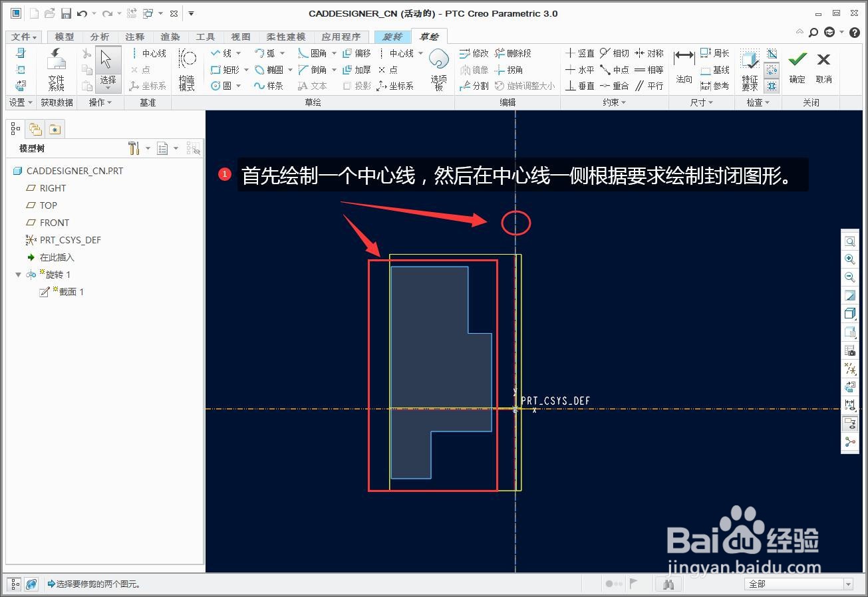
Task: Click the Open file icon
Action: point(50,13)
